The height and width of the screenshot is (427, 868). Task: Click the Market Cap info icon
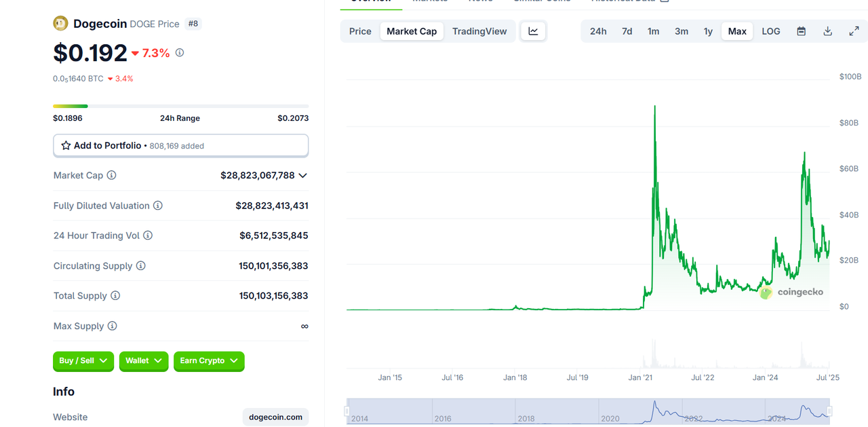pyautogui.click(x=111, y=175)
